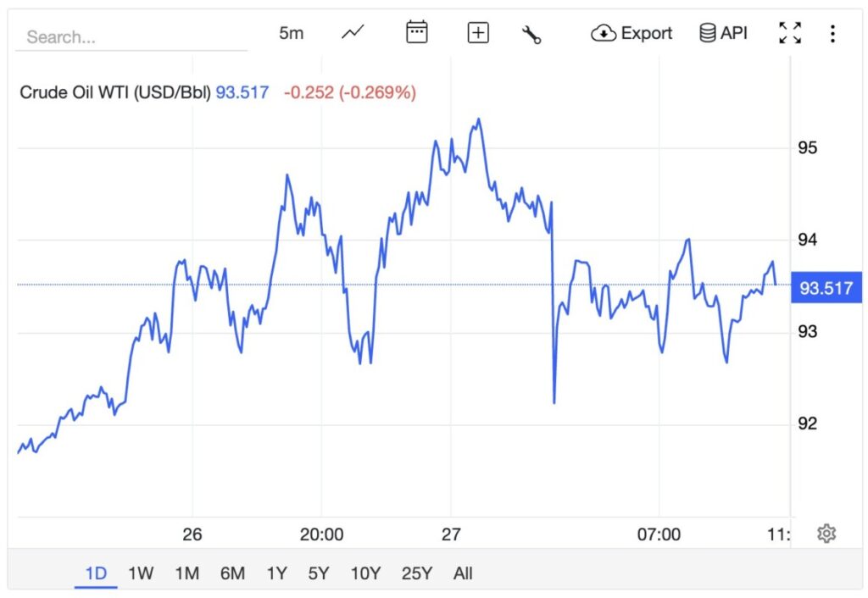Select the line chart type icon
Image resolution: width=868 pixels, height=598 pixels.
(x=352, y=32)
